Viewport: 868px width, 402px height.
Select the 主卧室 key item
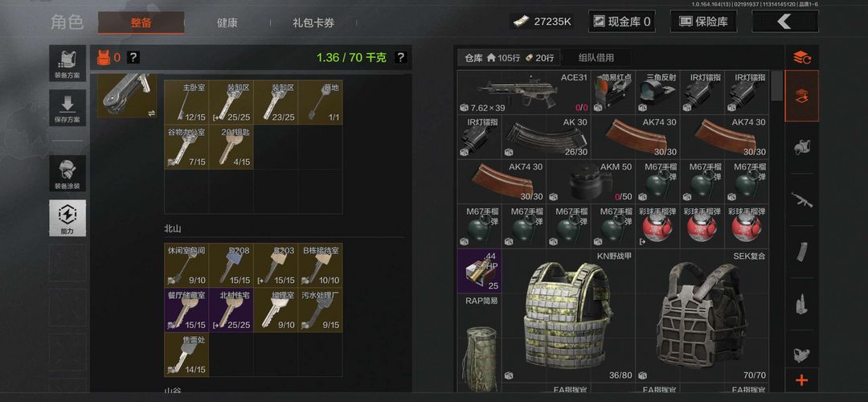point(186,102)
